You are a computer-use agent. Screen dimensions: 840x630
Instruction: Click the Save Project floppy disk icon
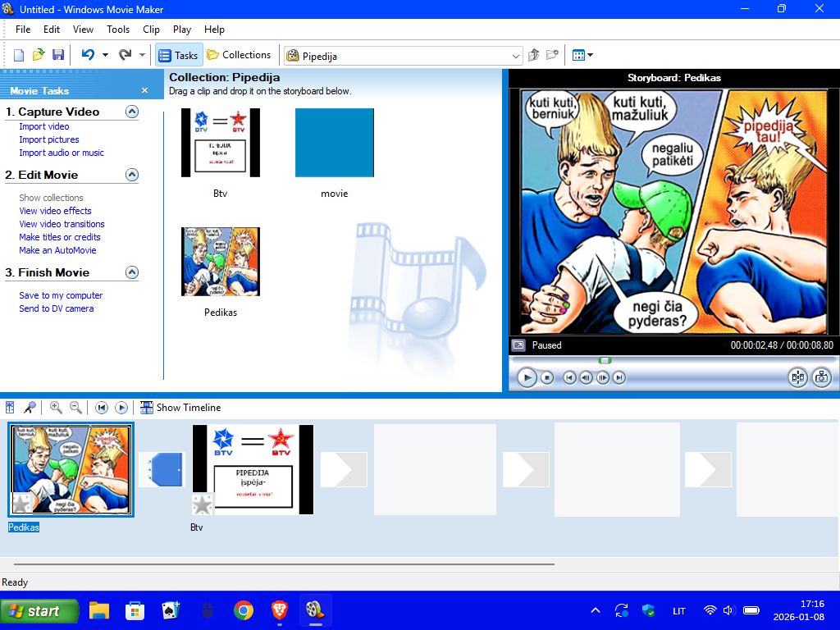click(x=58, y=55)
